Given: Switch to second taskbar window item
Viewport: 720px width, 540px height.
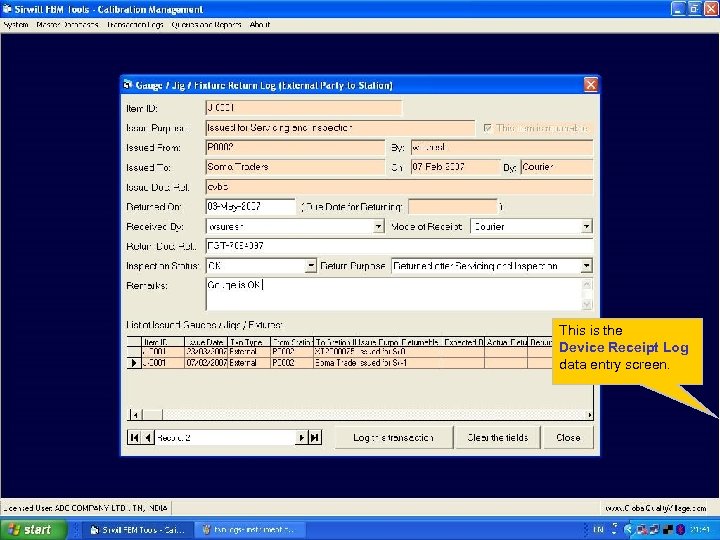Looking at the screenshot, I should (x=252, y=530).
